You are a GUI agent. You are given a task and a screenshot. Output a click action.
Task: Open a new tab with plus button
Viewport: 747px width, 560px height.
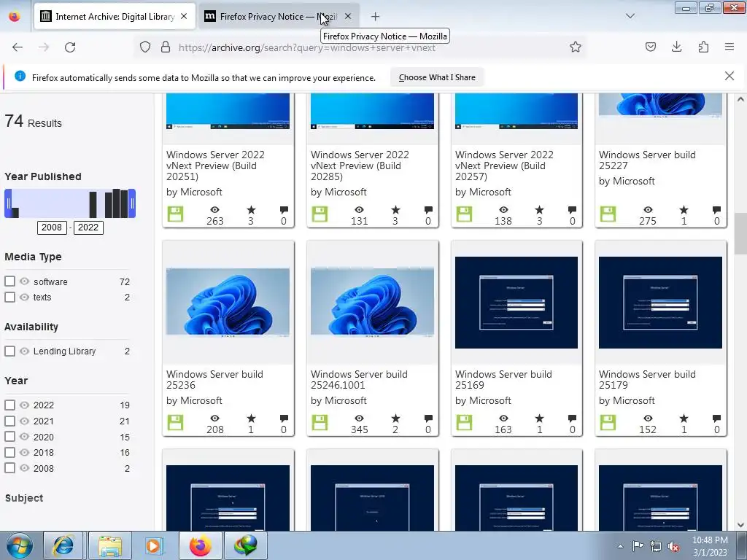pyautogui.click(x=376, y=17)
